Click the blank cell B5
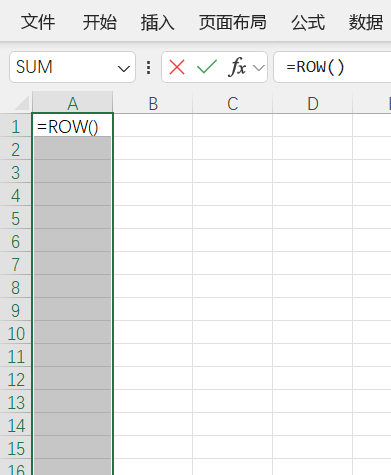The image size is (391, 475). (x=153, y=218)
